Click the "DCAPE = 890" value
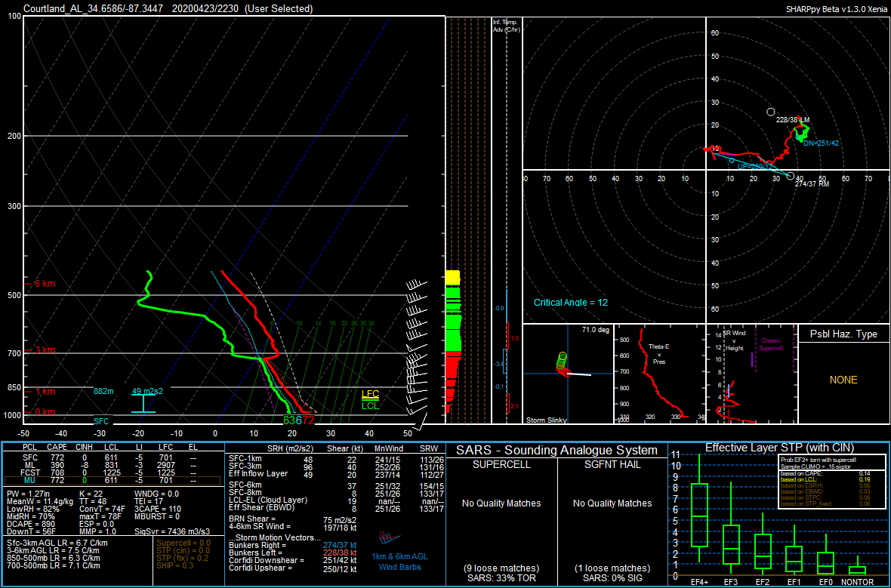 tap(32, 524)
